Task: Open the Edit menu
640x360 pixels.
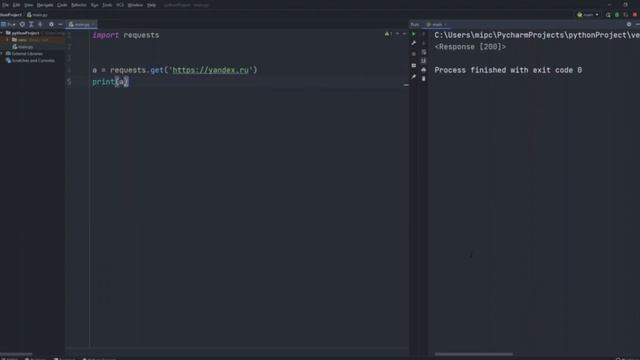Action: pos(16,5)
